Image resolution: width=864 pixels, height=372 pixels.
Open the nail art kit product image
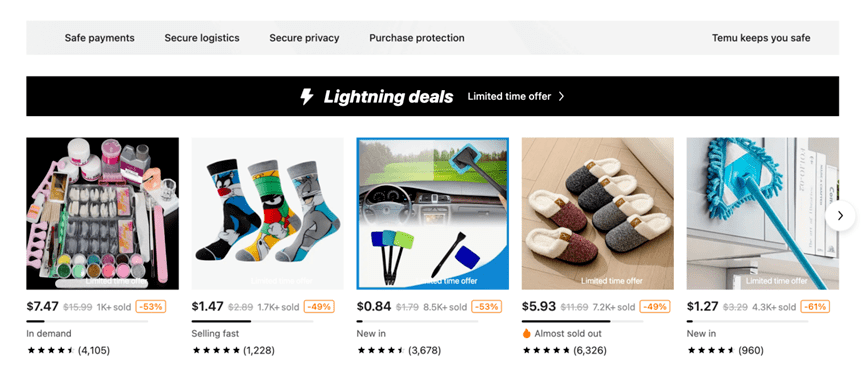(x=102, y=213)
